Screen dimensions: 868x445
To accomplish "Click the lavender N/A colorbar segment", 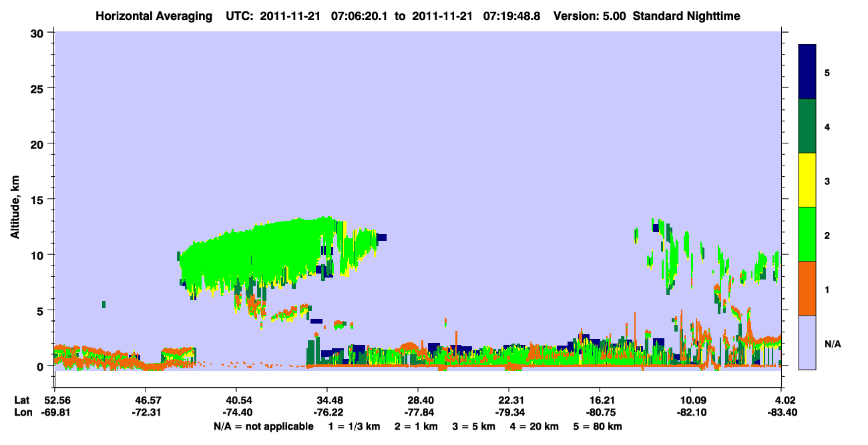I will tap(807, 342).
